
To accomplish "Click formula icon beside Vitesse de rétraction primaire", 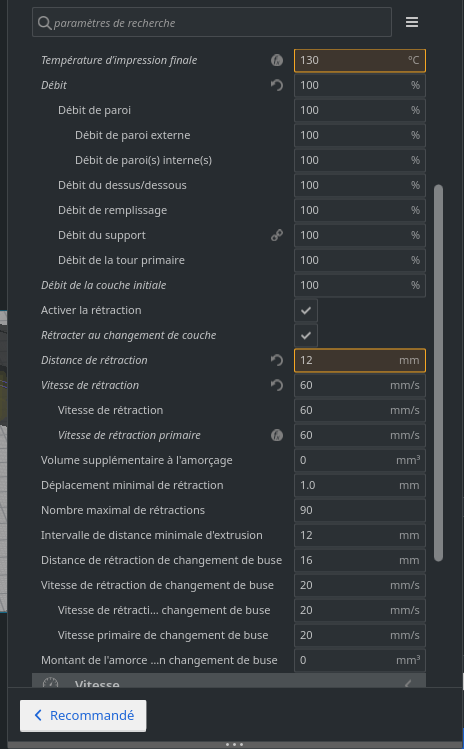I will click(x=277, y=435).
